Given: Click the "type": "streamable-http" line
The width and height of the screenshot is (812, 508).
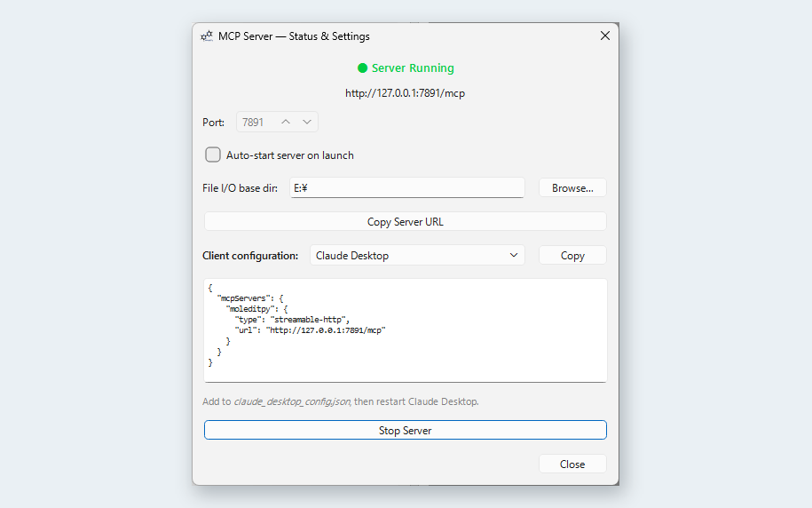Looking at the screenshot, I should coord(292,320).
